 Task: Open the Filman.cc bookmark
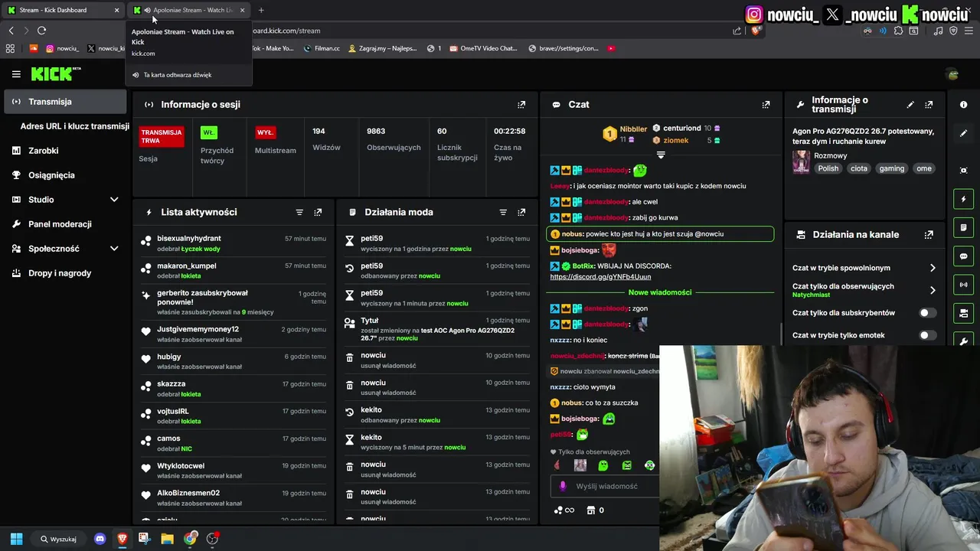(322, 48)
